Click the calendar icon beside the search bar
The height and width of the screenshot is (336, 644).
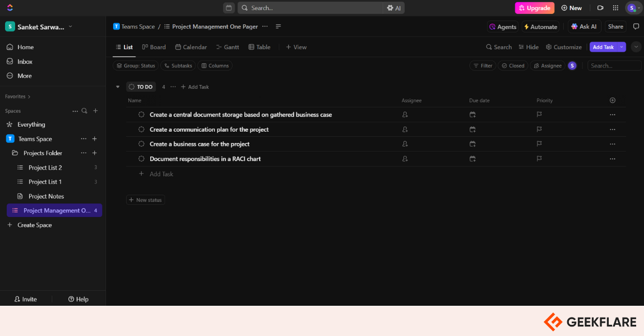pos(228,8)
